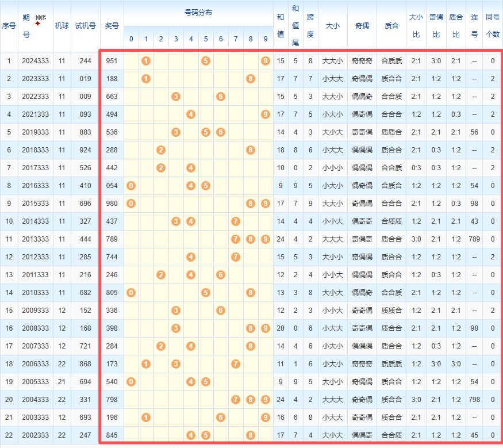Viewport: 503px width, 448px height.
Task: Click orange ball 6 in the 2009333 row
Action: (221, 311)
